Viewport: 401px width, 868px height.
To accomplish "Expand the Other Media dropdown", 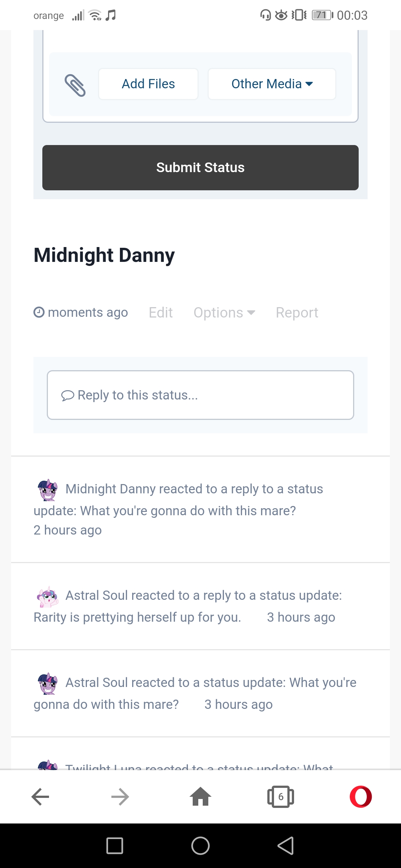I will click(272, 84).
